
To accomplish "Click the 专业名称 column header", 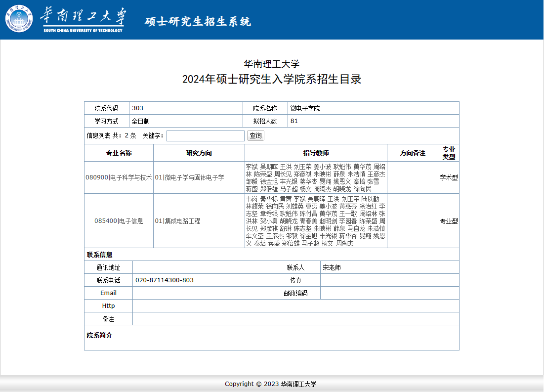I will point(119,153).
